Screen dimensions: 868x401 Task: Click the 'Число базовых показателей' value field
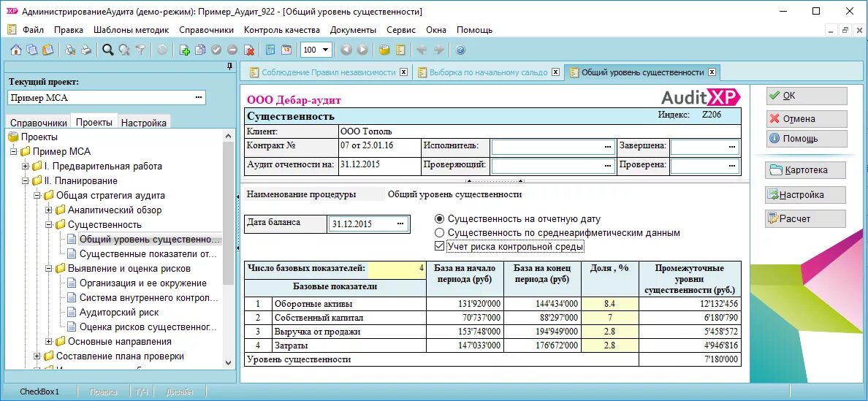pyautogui.click(x=397, y=270)
